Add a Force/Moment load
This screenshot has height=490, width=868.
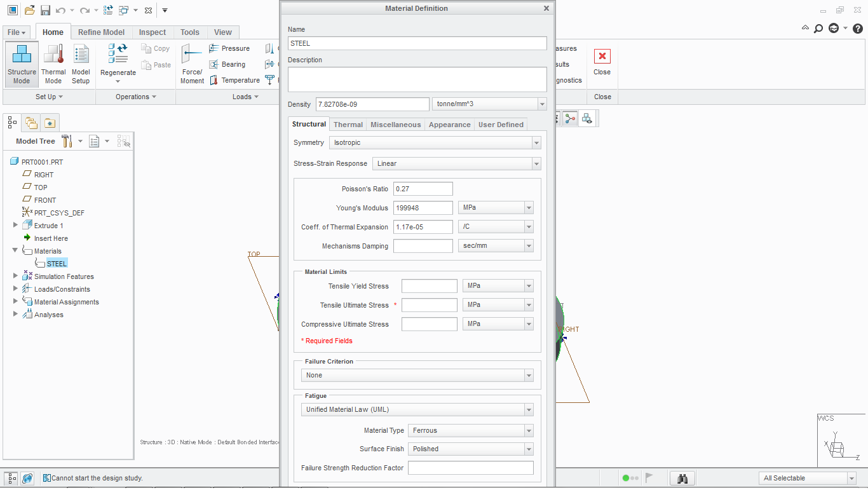(192, 64)
